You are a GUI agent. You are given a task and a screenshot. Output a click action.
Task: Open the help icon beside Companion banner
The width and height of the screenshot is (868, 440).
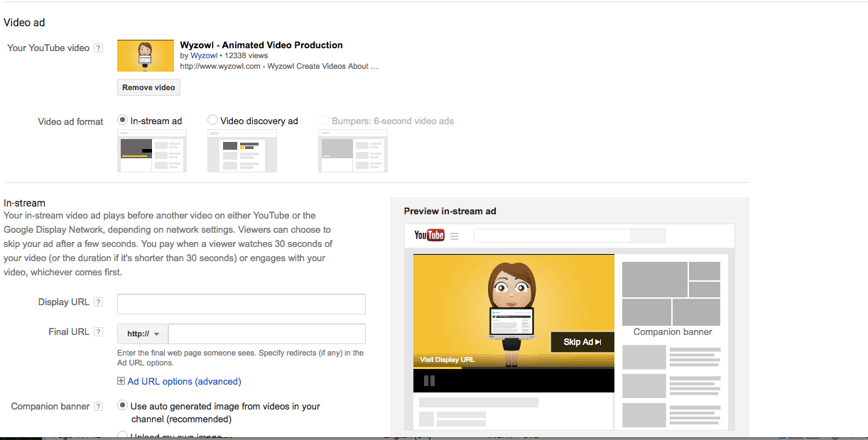tap(98, 407)
